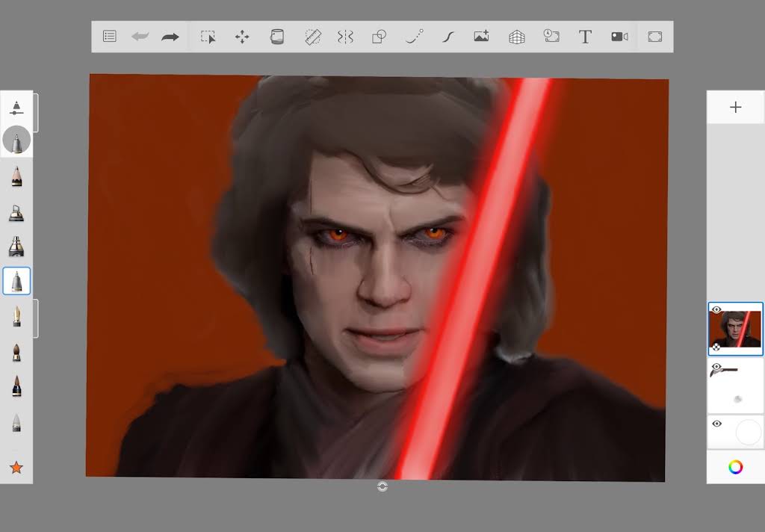The width and height of the screenshot is (765, 532).
Task: Select the Selection tool
Action: (208, 37)
